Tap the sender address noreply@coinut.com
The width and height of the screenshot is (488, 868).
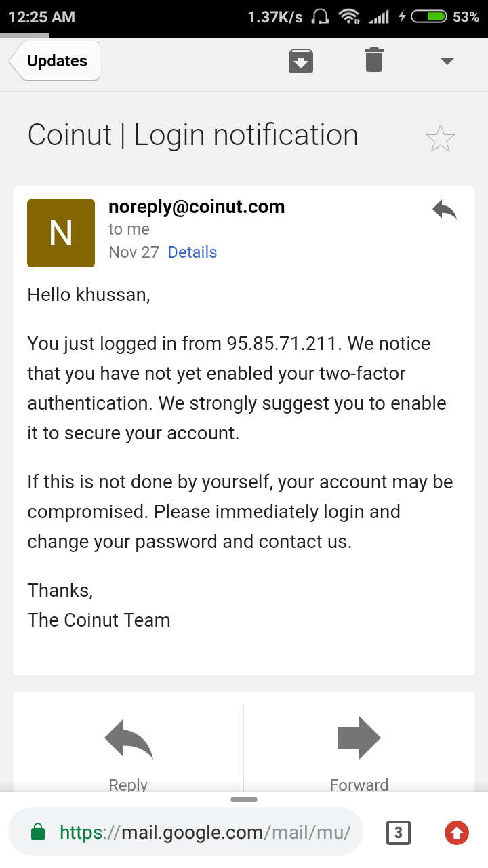(197, 207)
